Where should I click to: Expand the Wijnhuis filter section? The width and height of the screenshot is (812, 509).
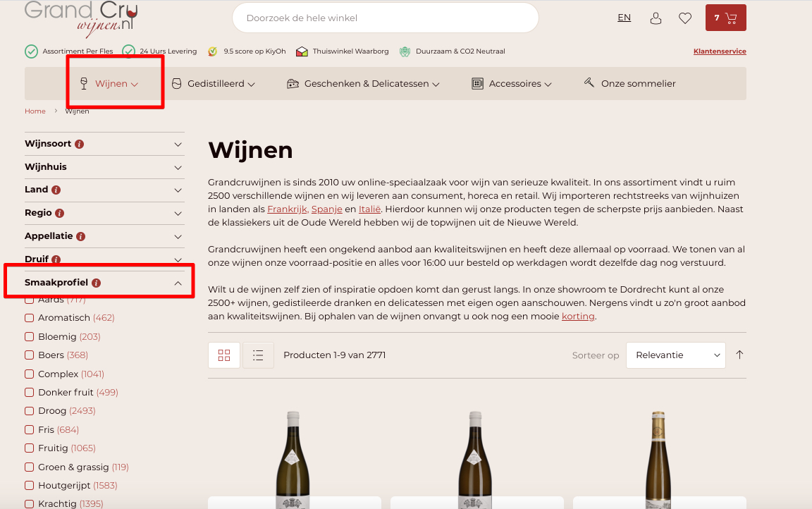(104, 167)
